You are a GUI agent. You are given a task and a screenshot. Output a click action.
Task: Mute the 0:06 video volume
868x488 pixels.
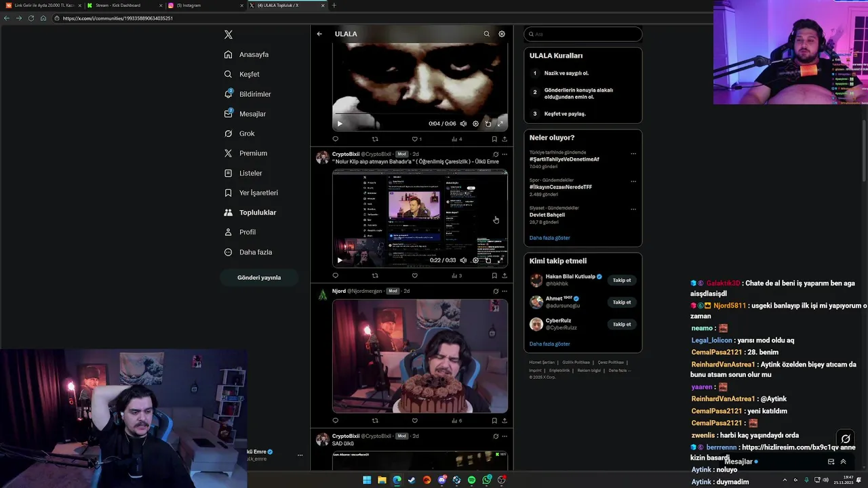pyautogui.click(x=463, y=123)
